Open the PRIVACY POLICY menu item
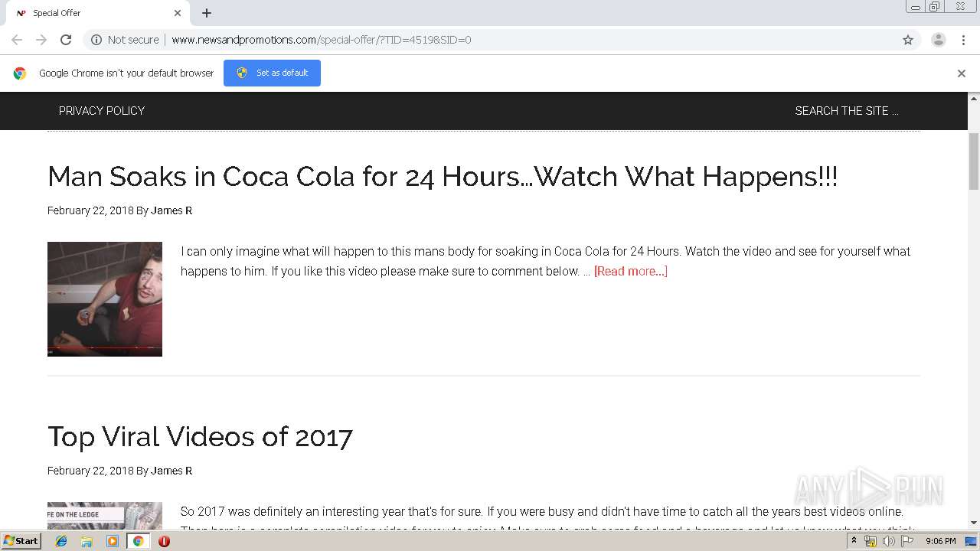Viewport: 980px width, 551px height. click(102, 111)
